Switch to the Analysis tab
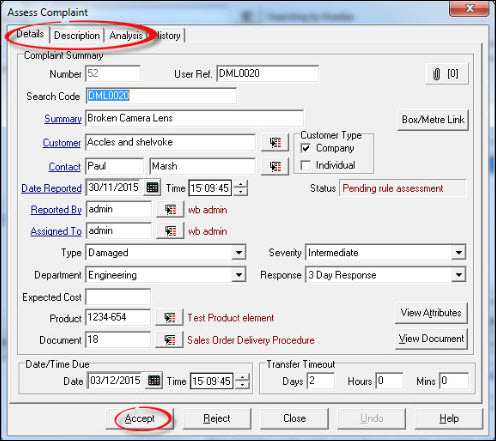 (126, 35)
